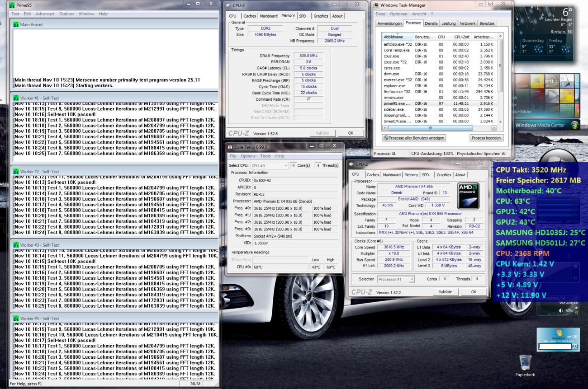This screenshot has width=588, height=389.
Task: Select the everest.exe *32 process row
Action: pyautogui.click(x=439, y=80)
